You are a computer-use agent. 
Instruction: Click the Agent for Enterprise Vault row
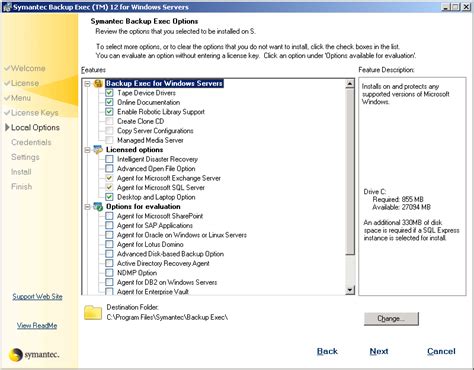(x=153, y=292)
